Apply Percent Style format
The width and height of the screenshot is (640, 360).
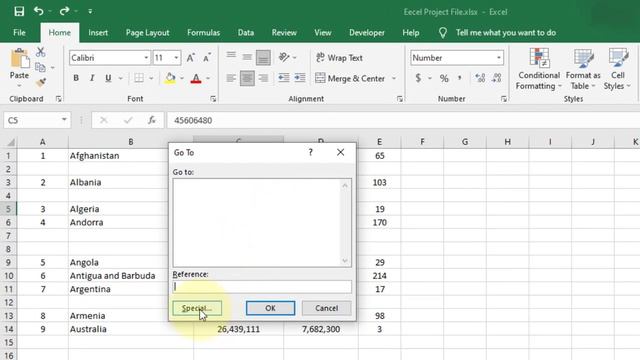click(x=444, y=78)
